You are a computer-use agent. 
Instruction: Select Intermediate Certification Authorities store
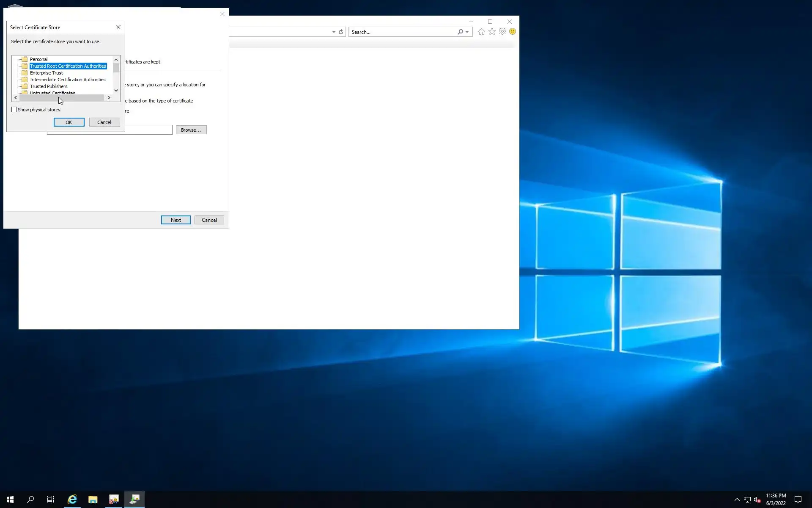click(x=68, y=80)
